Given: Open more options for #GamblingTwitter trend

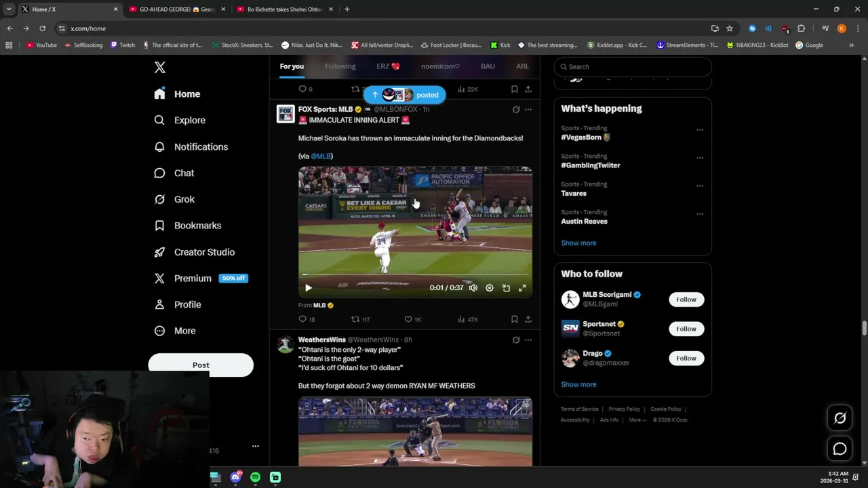Looking at the screenshot, I should (700, 158).
